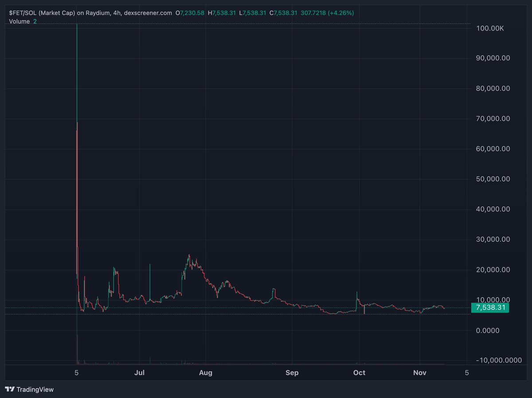Click the 30,000.00 price axis label
The image size is (532, 398).
pos(492,239)
